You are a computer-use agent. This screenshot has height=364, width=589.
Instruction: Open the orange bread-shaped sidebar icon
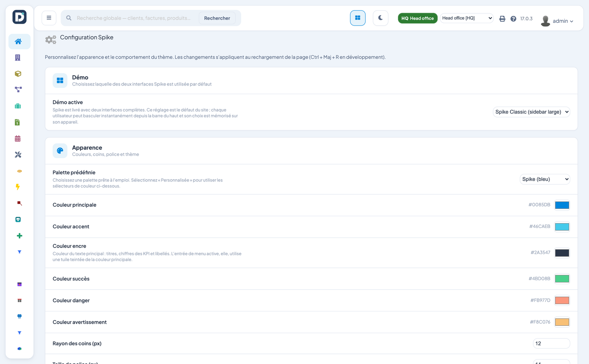[x=19, y=171]
